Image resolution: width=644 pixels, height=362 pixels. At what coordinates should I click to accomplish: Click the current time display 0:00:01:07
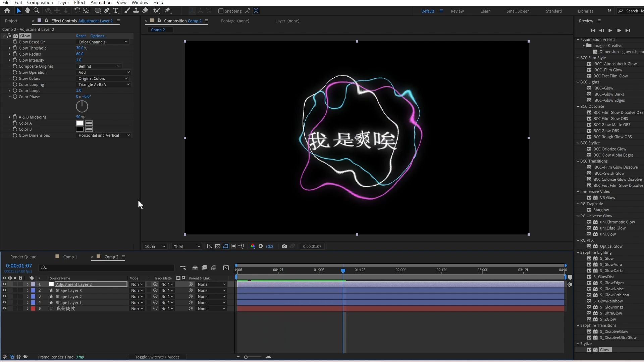pos(18,265)
